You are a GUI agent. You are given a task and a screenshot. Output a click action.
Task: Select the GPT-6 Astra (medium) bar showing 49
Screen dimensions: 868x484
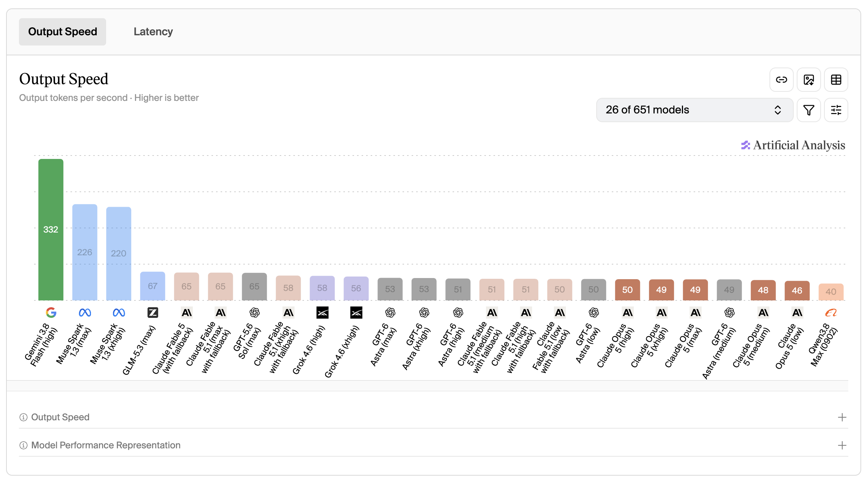[729, 290]
